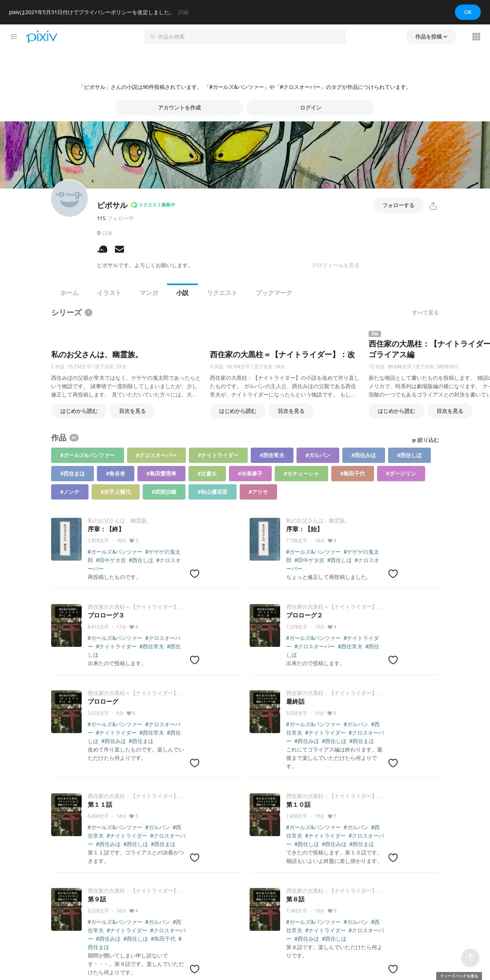
Task: Share this profile via share icon
Action: [433, 206]
